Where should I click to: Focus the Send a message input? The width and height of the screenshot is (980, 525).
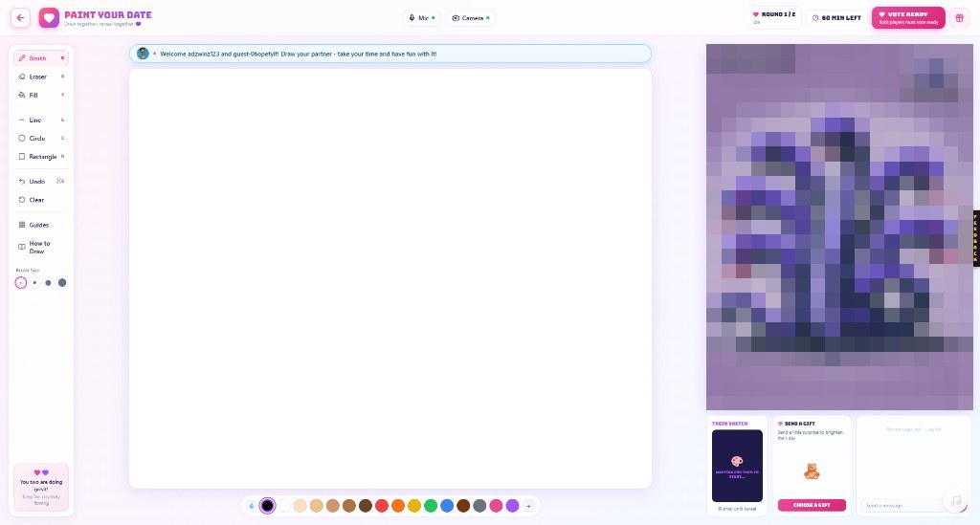coord(902,505)
